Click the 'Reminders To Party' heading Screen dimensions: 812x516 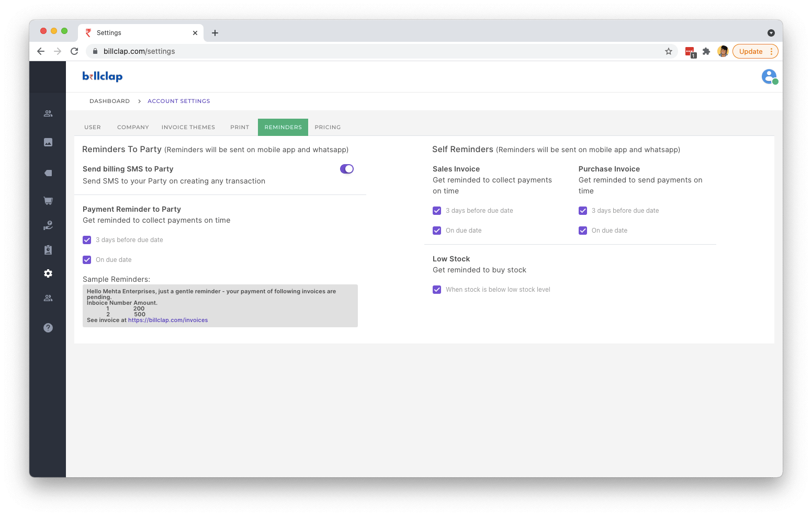click(122, 150)
